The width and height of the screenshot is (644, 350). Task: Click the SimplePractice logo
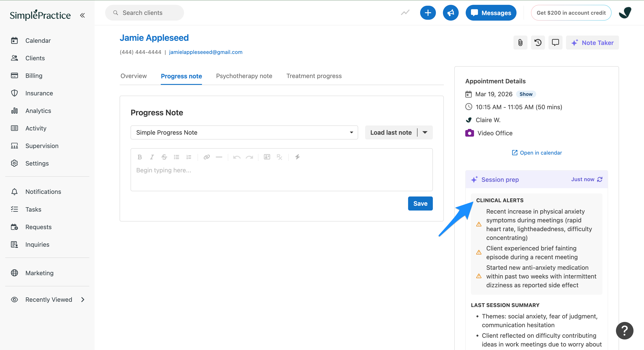click(40, 15)
